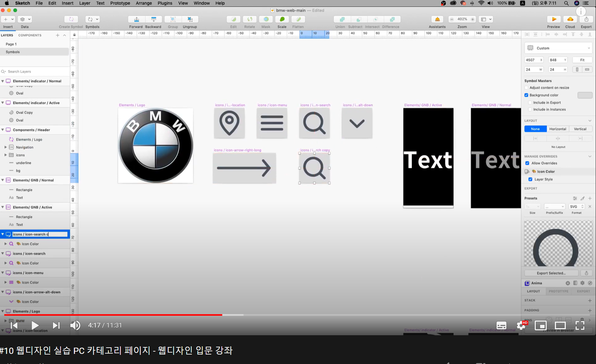Click the Mask tool icon
Image resolution: width=596 pixels, height=364 pixels.
pyautogui.click(x=266, y=19)
